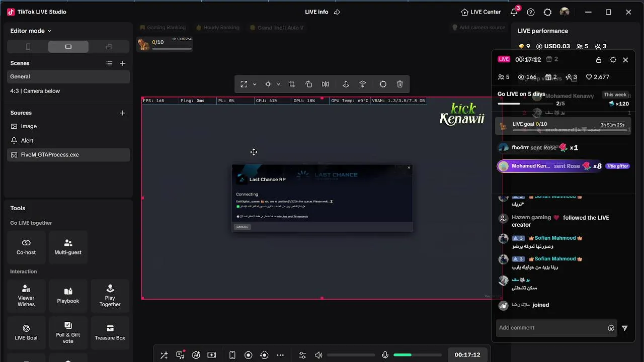Select the FiveM_GTAProcess.exe source
Viewport: 644px width, 362px height.
[x=68, y=155]
